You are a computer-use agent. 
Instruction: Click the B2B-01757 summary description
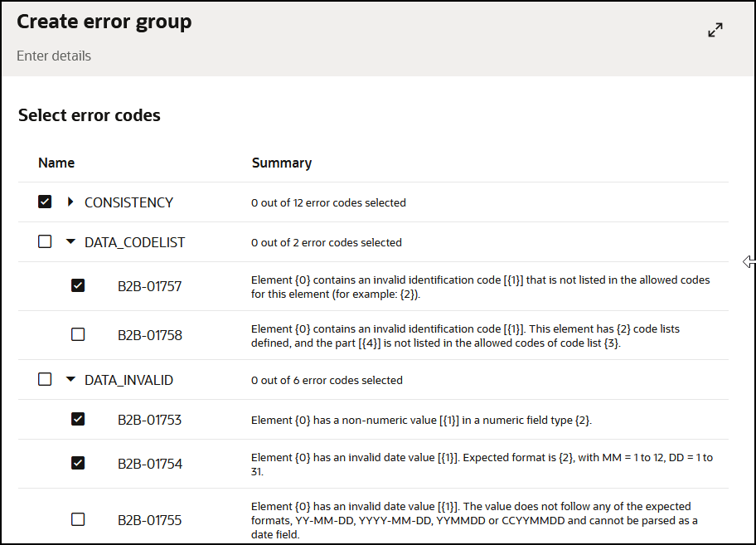480,287
